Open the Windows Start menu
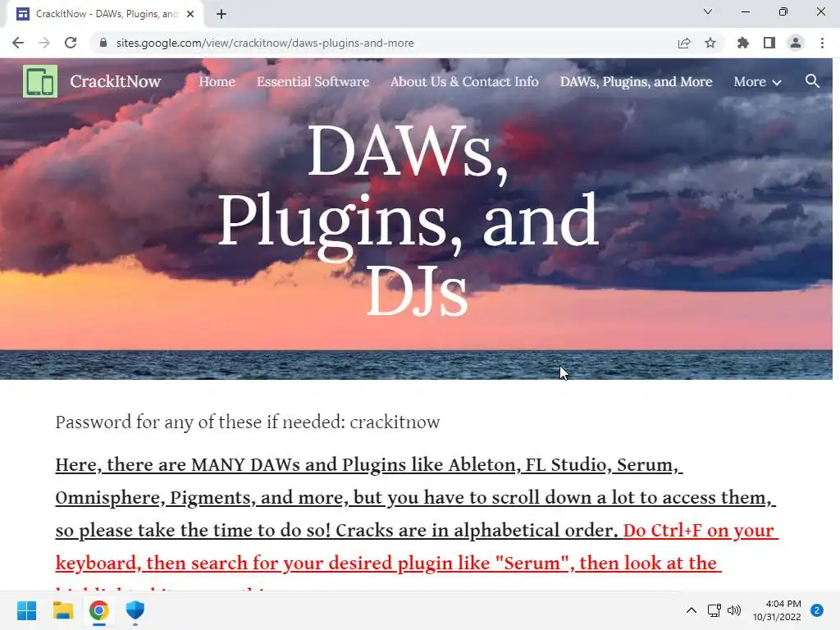 [27, 610]
